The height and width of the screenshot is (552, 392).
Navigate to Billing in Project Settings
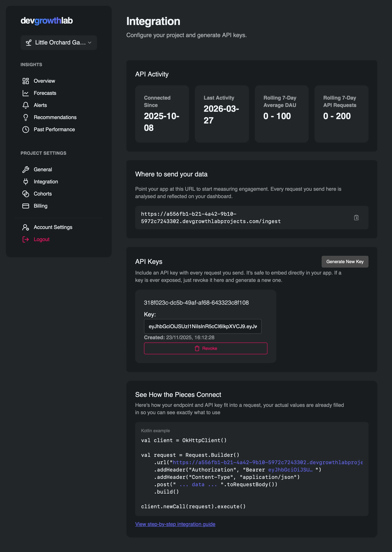click(41, 206)
